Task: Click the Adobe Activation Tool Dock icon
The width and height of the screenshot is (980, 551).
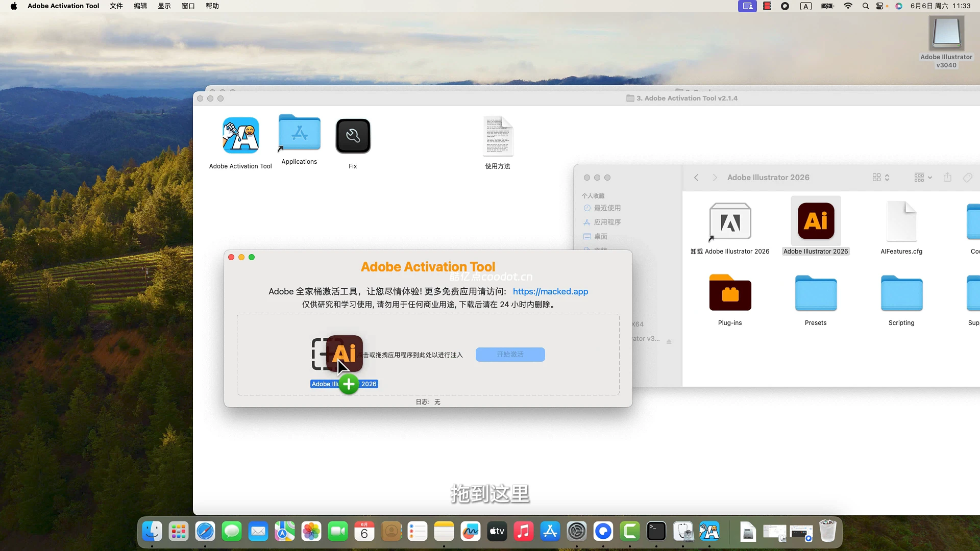Action: (709, 532)
